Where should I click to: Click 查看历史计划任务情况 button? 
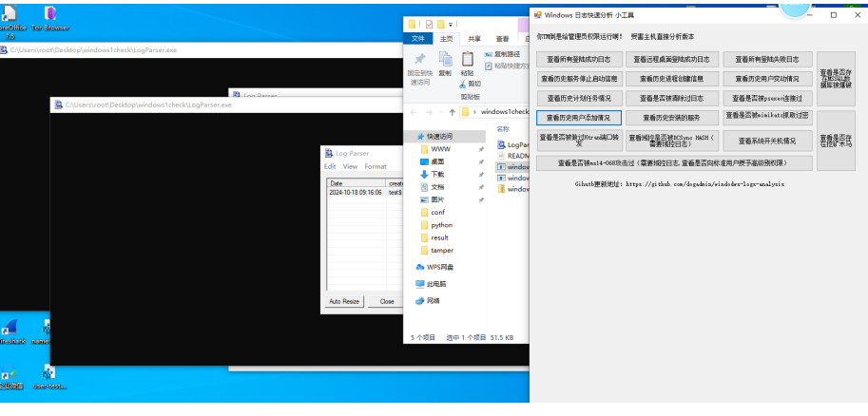point(579,99)
